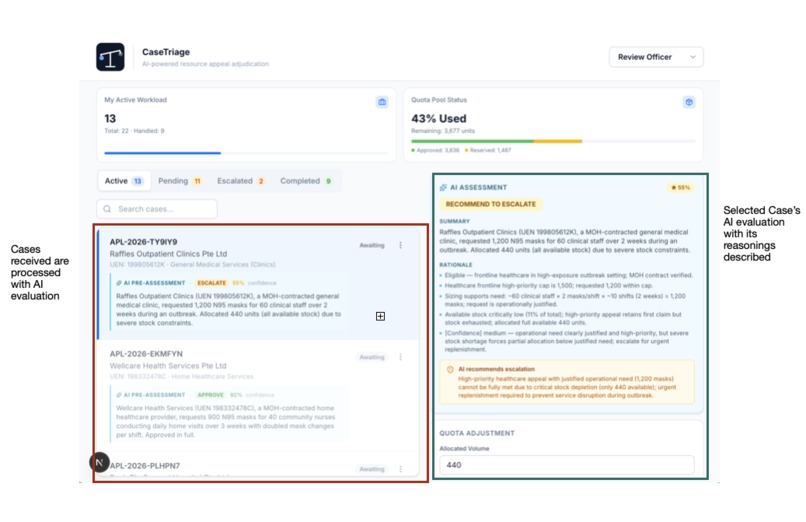Click the plus square icon in Raffles card
This screenshot has height=522, width=806.
click(x=380, y=316)
